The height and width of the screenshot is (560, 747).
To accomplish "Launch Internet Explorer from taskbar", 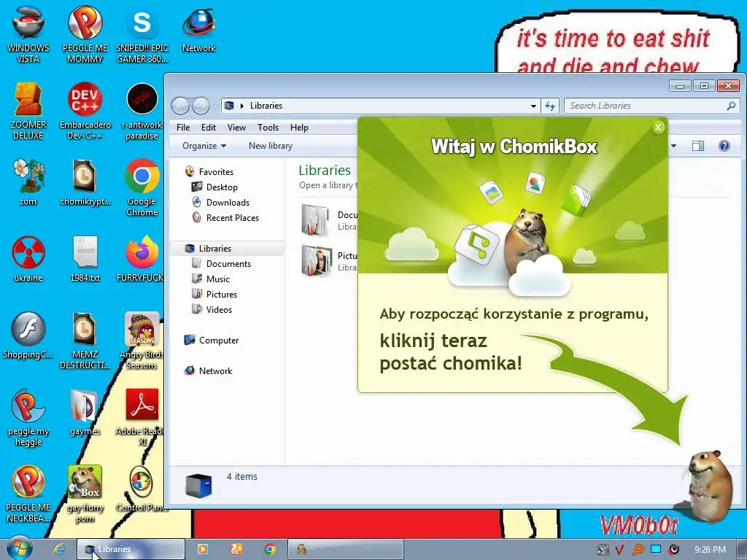I will (x=58, y=549).
